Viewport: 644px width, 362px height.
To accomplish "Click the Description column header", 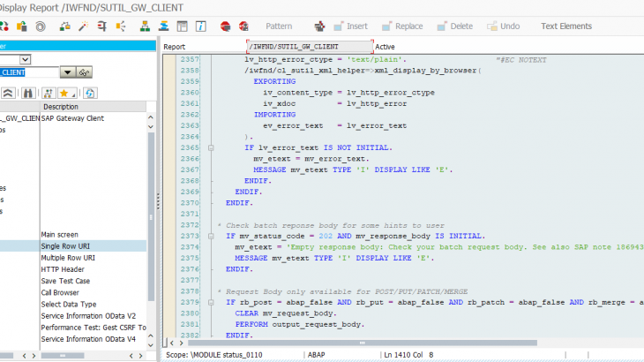I will click(x=94, y=107).
